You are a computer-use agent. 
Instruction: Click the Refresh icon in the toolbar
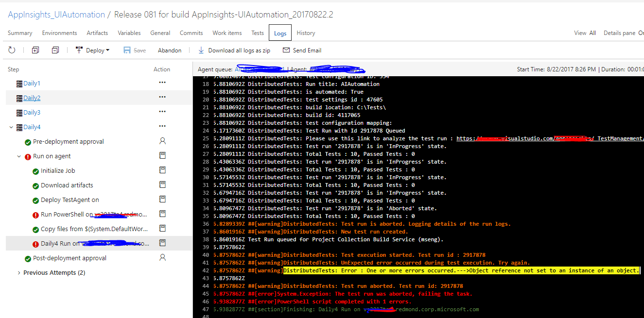pos(12,50)
